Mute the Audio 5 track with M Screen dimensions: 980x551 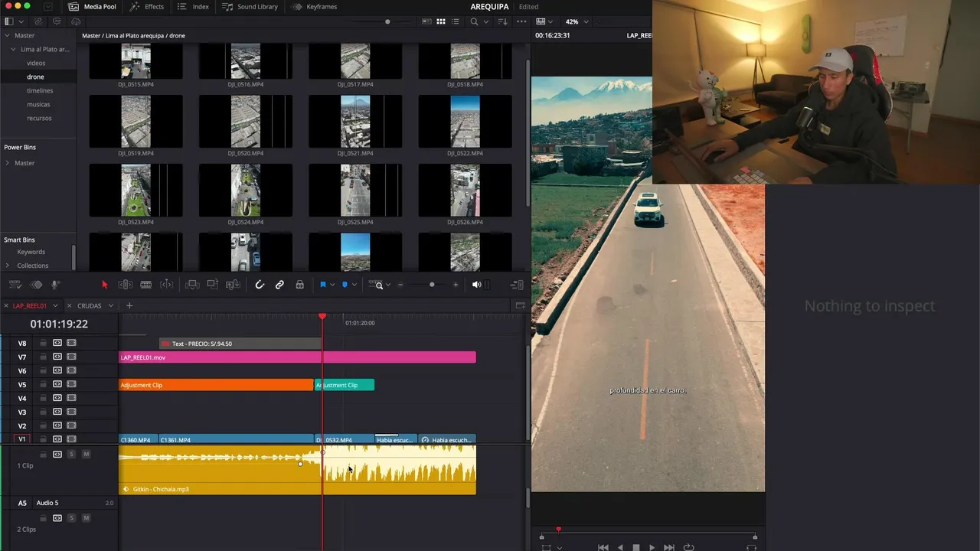86,518
